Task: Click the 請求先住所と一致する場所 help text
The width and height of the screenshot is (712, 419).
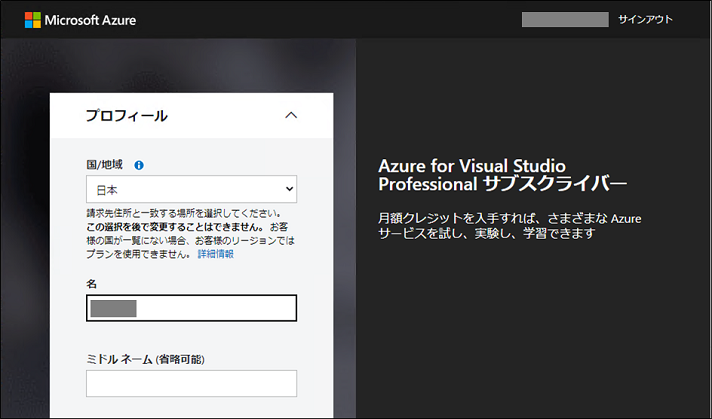Action: coord(191,234)
